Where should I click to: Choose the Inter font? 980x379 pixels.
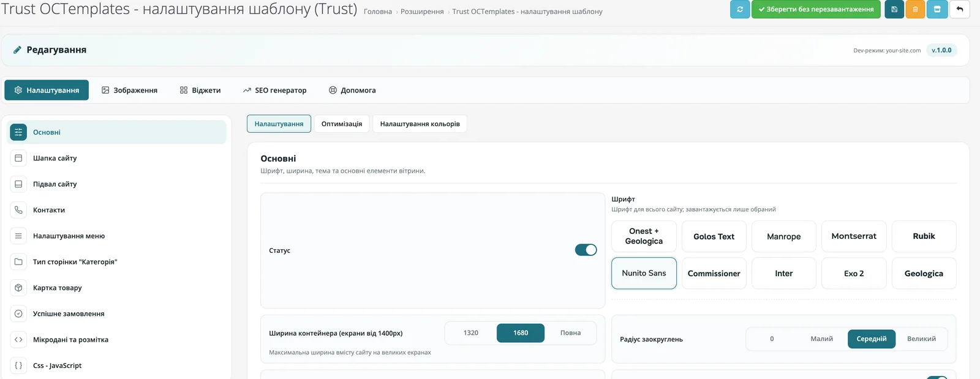point(784,273)
